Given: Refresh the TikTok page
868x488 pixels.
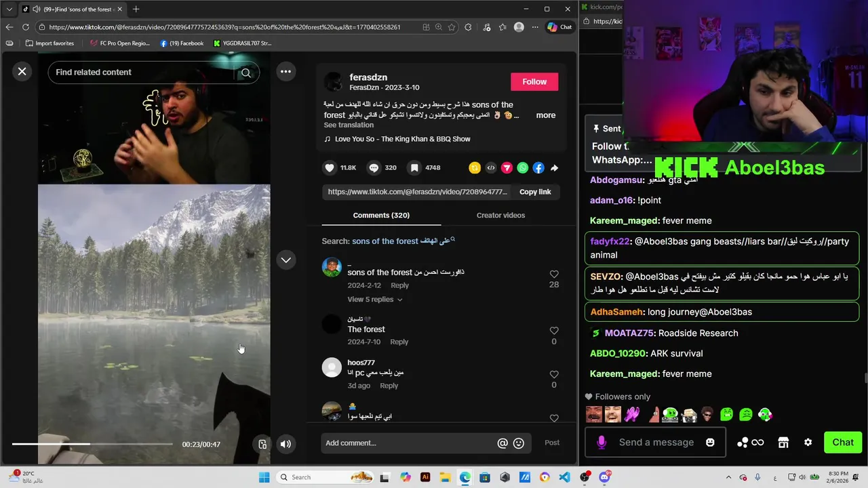Looking at the screenshot, I should (26, 27).
